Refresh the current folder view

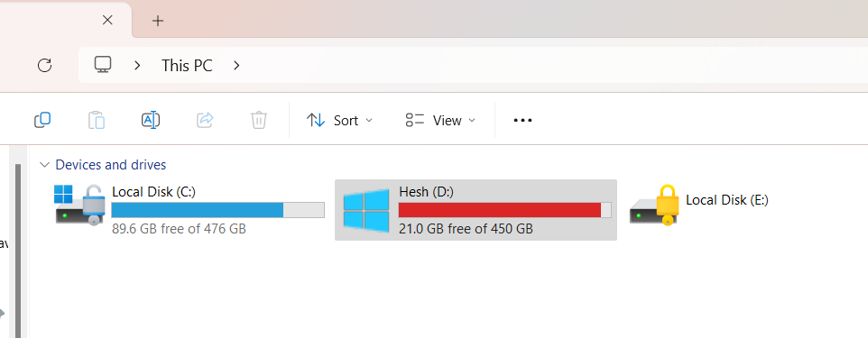point(44,65)
